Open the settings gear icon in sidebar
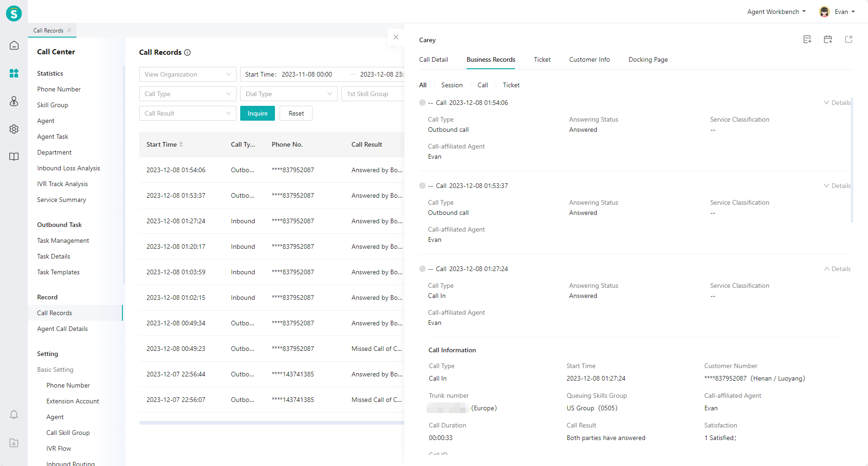Image resolution: width=868 pixels, height=466 pixels. pyautogui.click(x=14, y=129)
